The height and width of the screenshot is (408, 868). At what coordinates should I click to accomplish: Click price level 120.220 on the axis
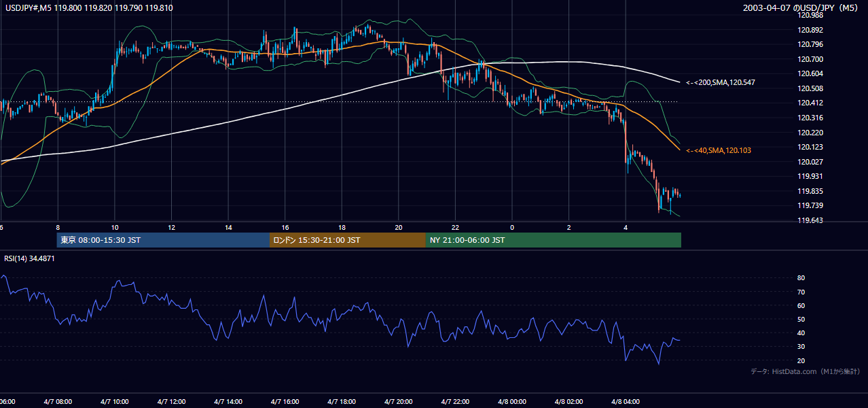810,133
